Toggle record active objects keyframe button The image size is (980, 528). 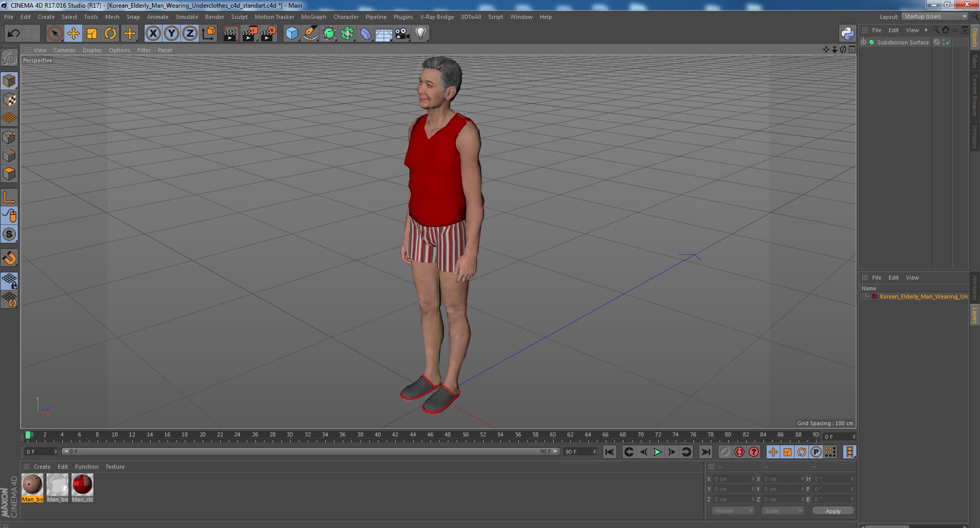(x=725, y=452)
